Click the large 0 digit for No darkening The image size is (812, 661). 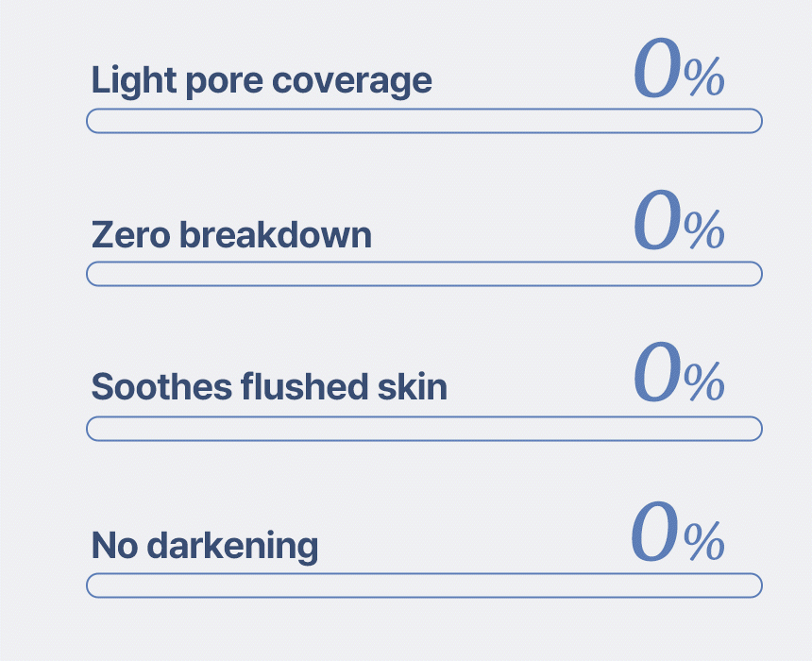coord(654,534)
